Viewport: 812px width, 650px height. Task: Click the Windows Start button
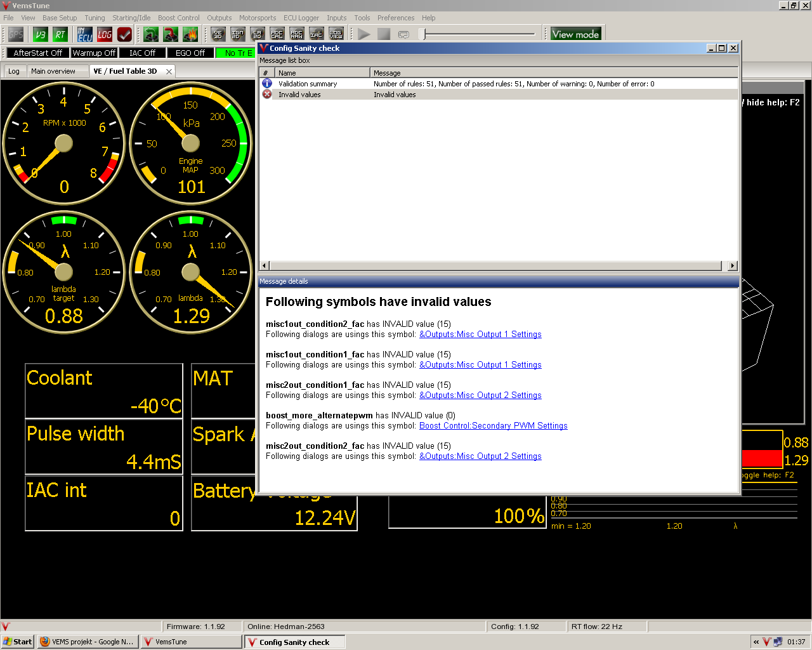click(x=17, y=642)
